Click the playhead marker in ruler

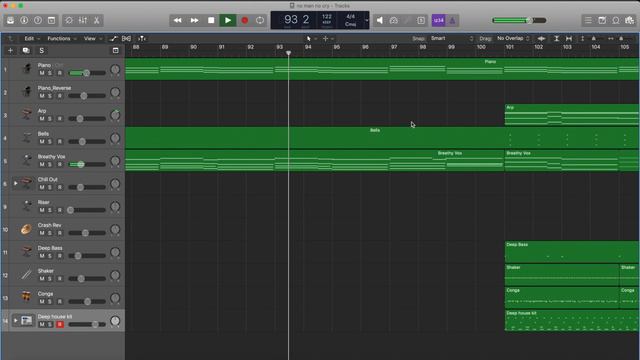(289, 53)
